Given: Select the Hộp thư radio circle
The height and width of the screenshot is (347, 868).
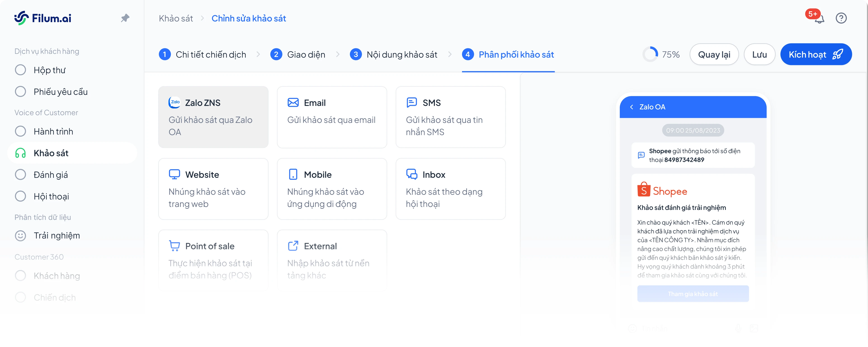Looking at the screenshot, I should pyautogui.click(x=21, y=70).
